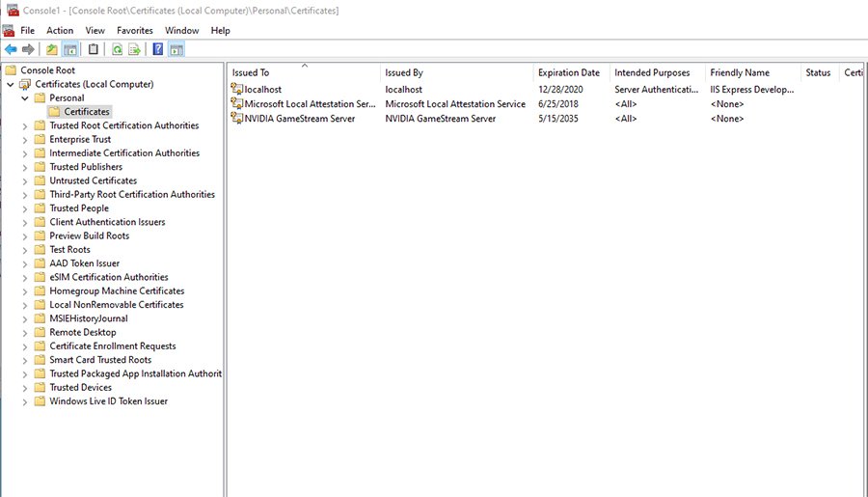Image resolution: width=868 pixels, height=497 pixels.
Task: Click the Issued To column header
Action: click(x=251, y=72)
